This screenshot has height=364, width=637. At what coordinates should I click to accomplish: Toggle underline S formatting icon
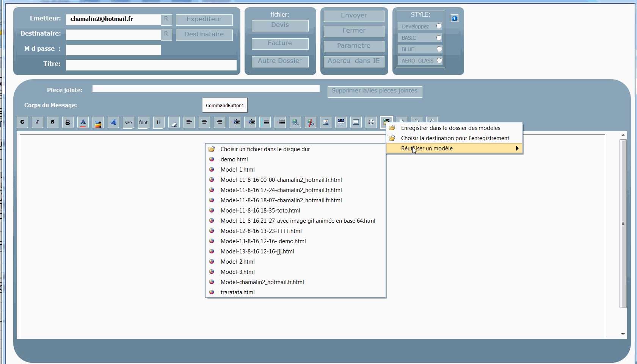(53, 122)
